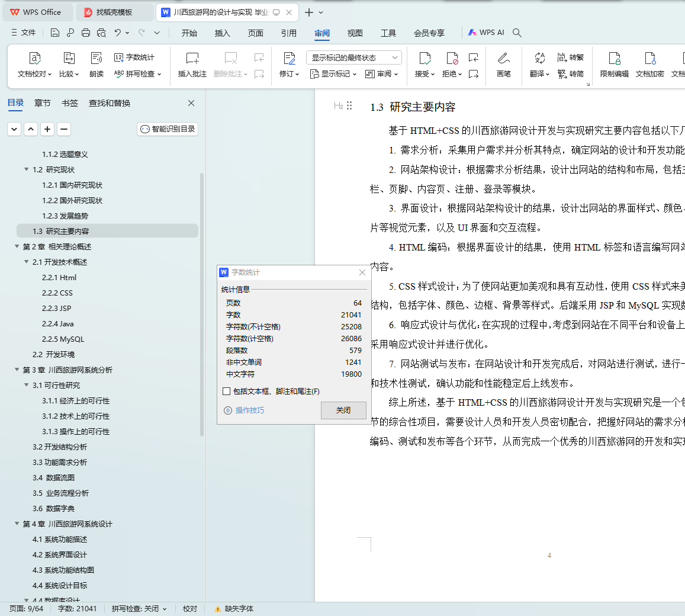Open 审阅 pane dropdown in ribbon

tap(381, 74)
